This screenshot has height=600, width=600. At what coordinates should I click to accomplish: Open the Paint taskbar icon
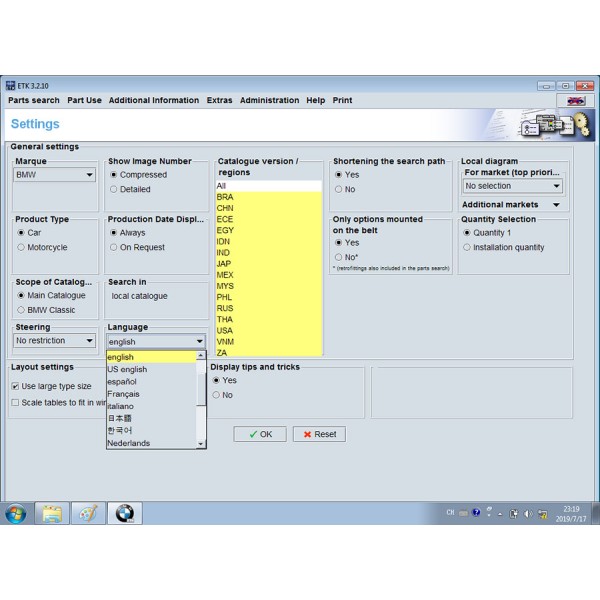(88, 514)
